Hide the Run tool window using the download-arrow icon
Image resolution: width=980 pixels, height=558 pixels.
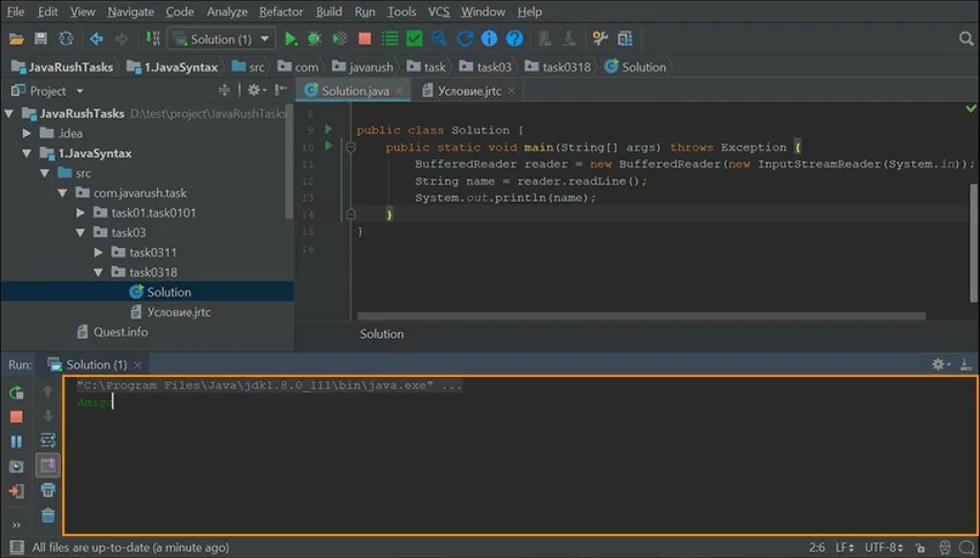click(x=965, y=365)
